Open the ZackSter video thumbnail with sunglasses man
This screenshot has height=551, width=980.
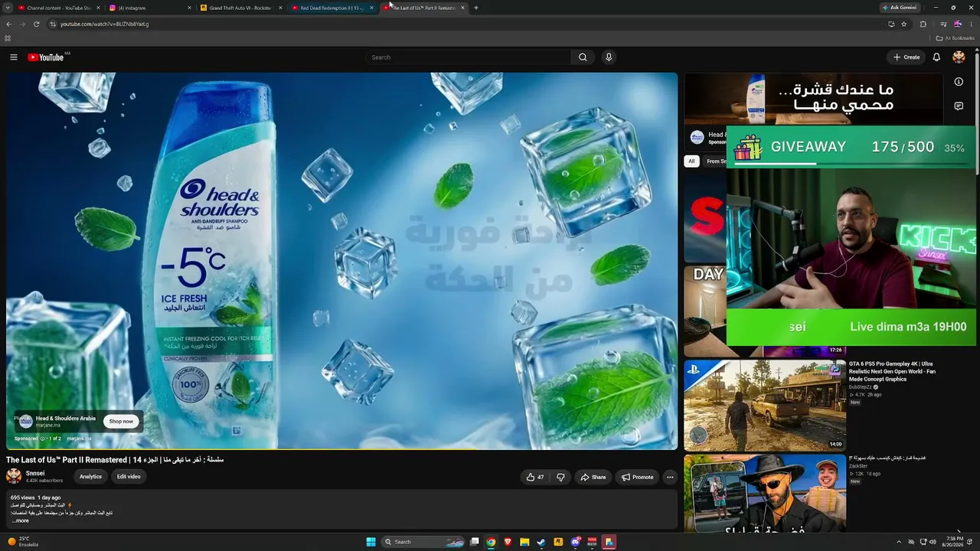pos(765,494)
